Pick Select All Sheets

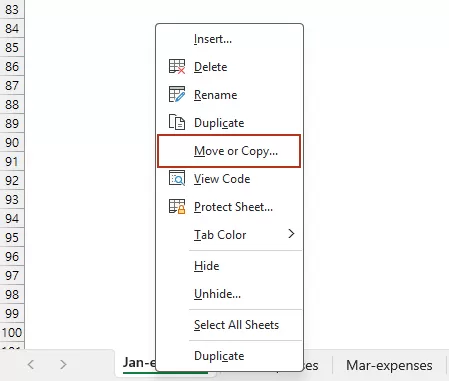click(229, 325)
